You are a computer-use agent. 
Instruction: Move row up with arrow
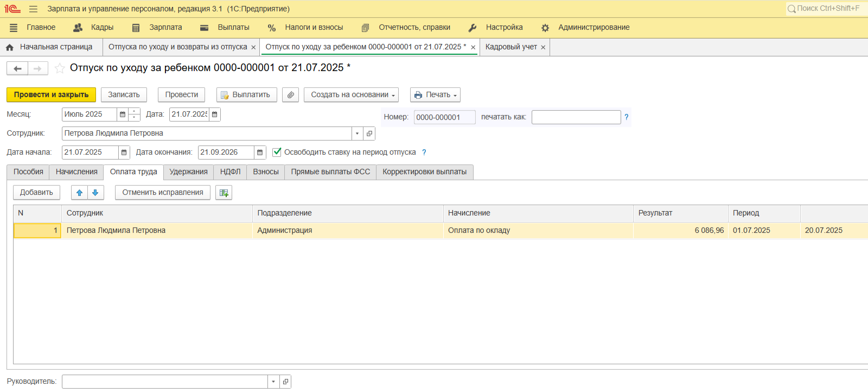point(79,193)
